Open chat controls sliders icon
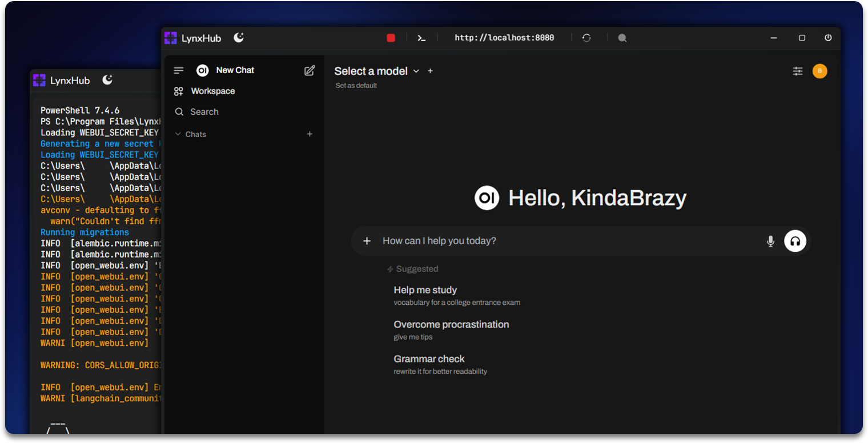Viewport: 868px width, 443px height. pos(798,71)
